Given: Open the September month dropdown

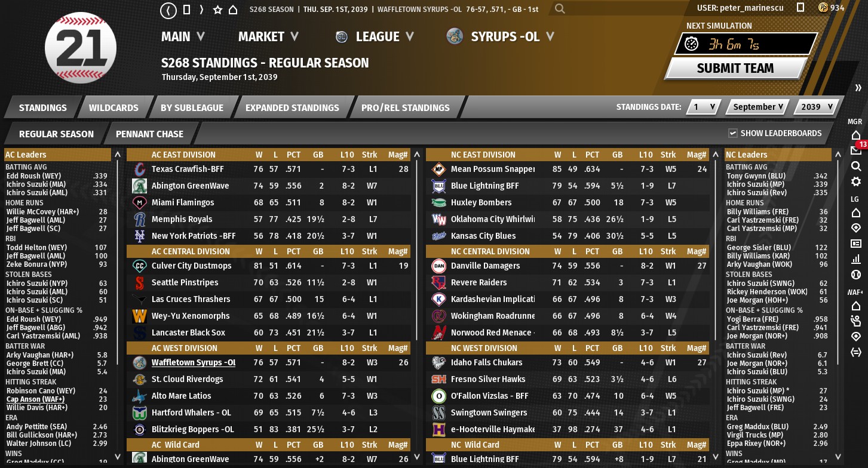Looking at the screenshot, I should [757, 107].
